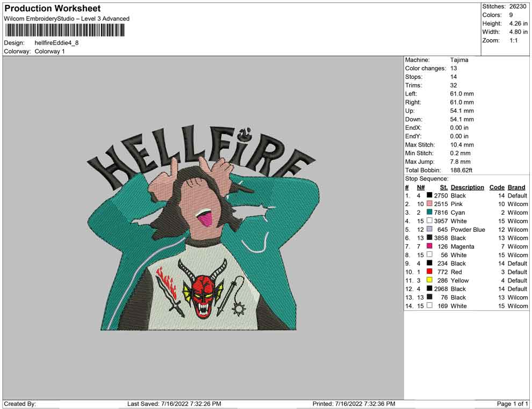Image resolution: width=532 pixels, height=409 pixels.
Task: Click the 'N#' column header
Action: click(421, 187)
